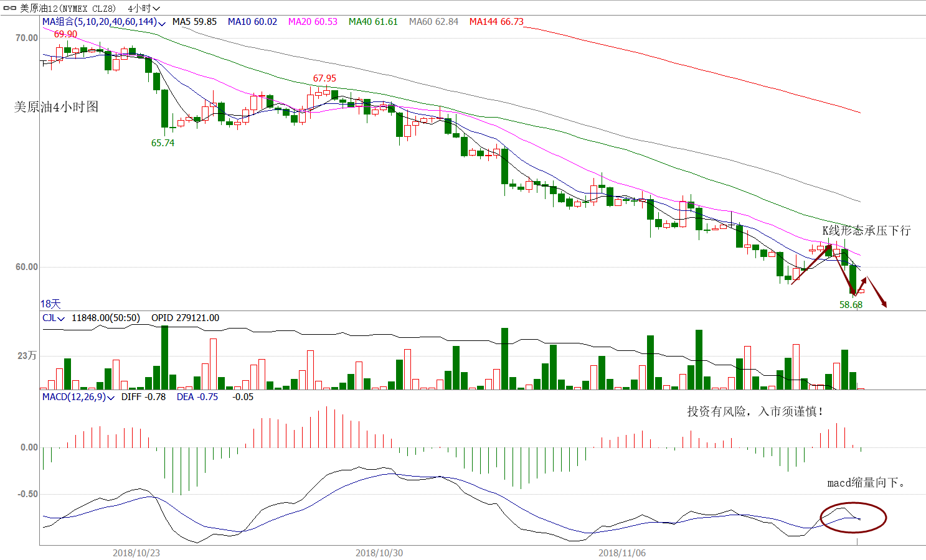Click the DEA -0.75 value
Viewport: 926px width, 560px height.
[197, 397]
